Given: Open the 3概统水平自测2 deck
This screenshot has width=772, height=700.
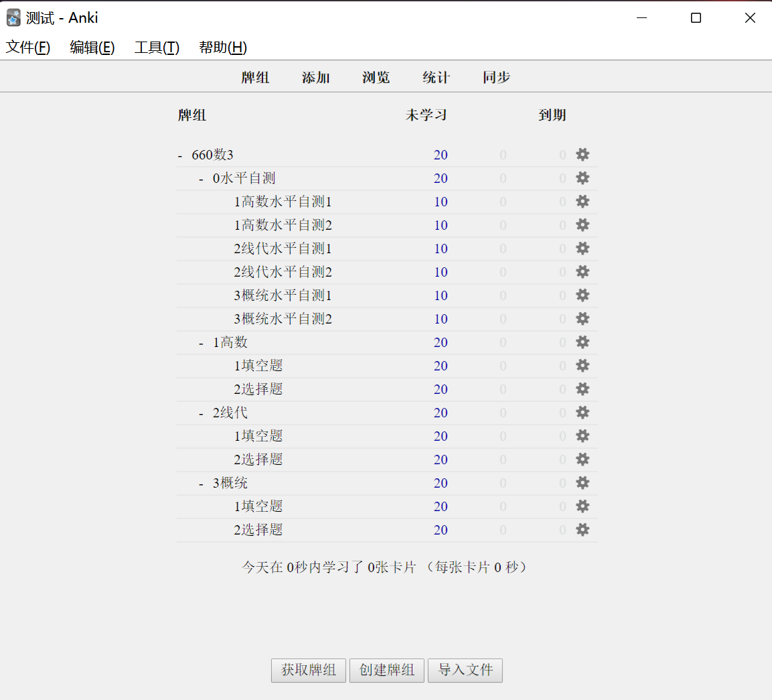Looking at the screenshot, I should [283, 319].
